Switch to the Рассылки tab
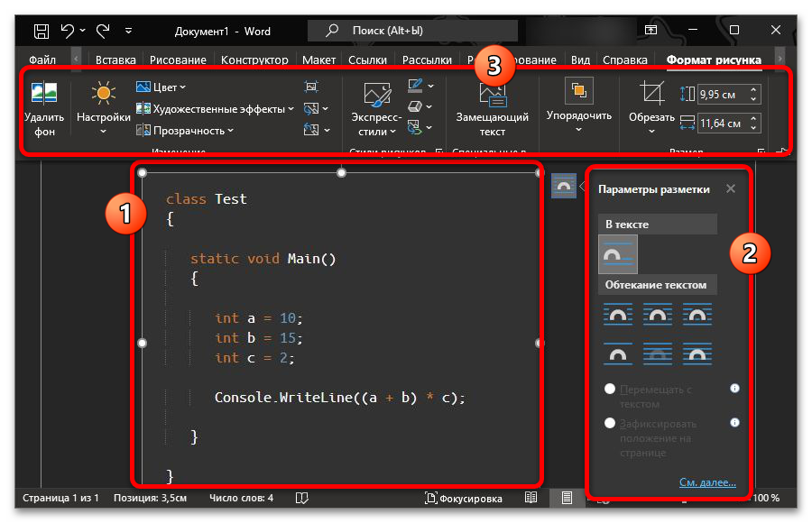This screenshot has height=523, width=812. click(x=427, y=60)
